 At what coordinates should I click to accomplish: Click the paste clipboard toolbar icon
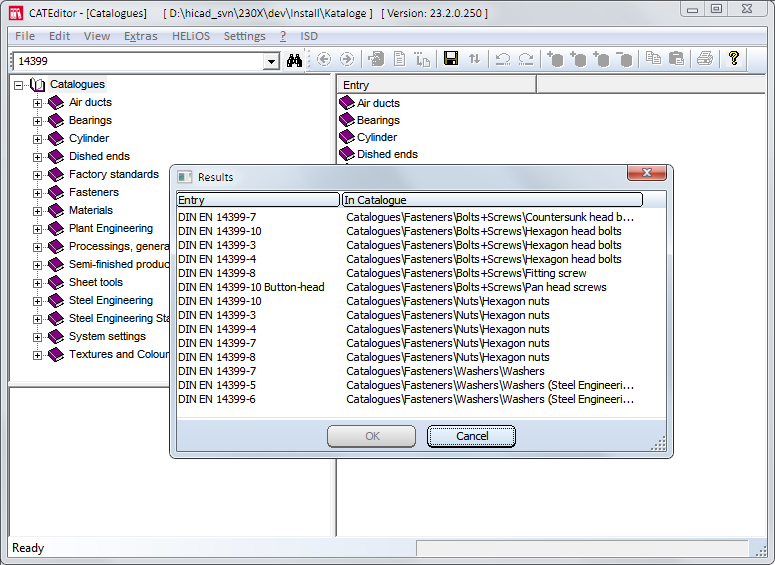coord(676,59)
